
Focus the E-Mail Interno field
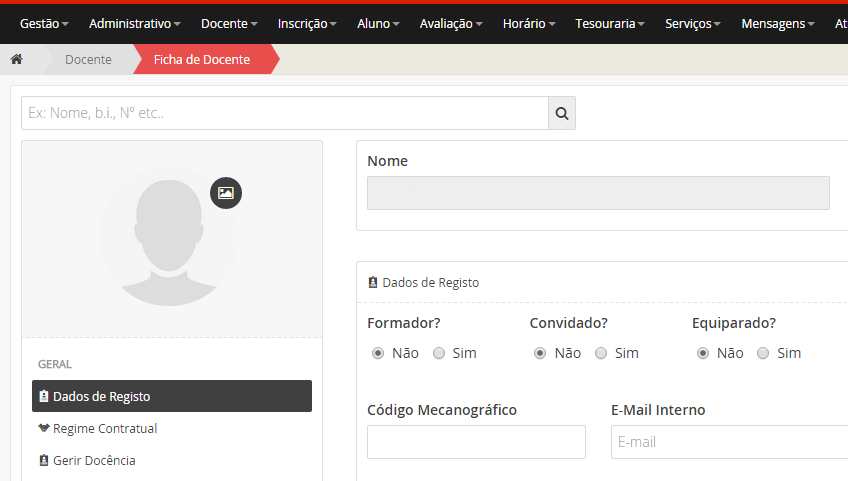click(x=728, y=442)
